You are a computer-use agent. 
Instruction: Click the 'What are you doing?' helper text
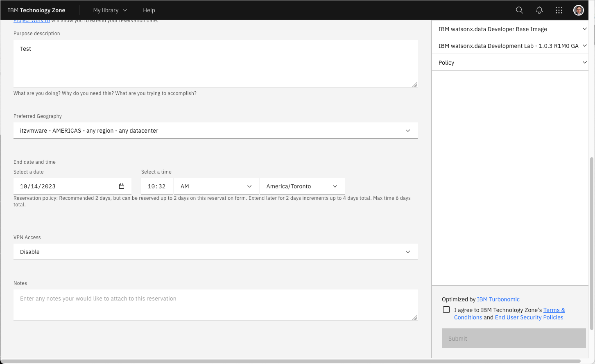click(x=105, y=93)
